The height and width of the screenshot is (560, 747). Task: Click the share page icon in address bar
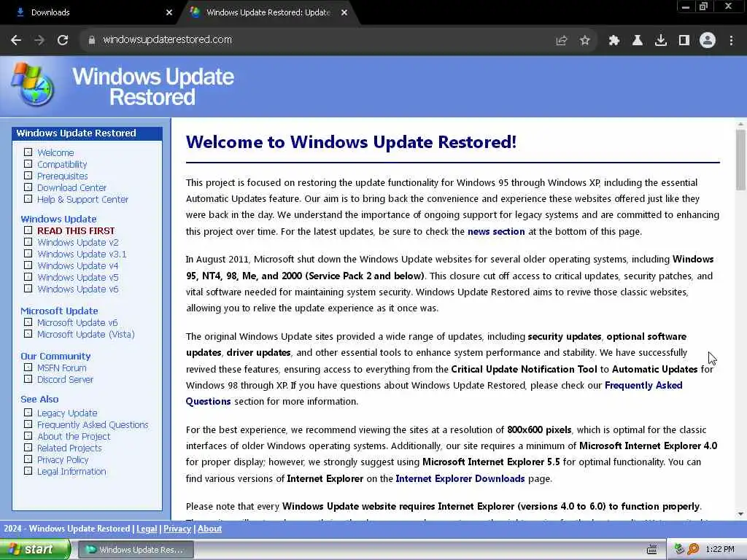(x=561, y=41)
